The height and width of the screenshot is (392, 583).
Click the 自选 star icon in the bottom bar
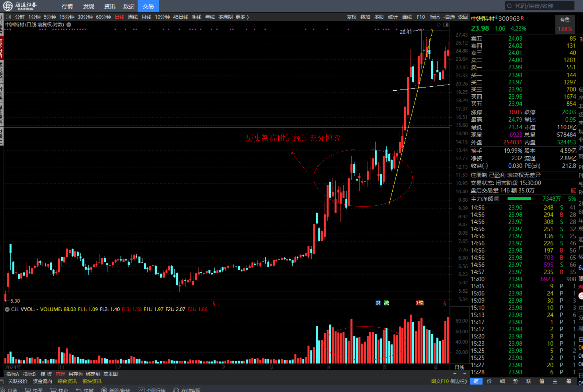coord(2,390)
